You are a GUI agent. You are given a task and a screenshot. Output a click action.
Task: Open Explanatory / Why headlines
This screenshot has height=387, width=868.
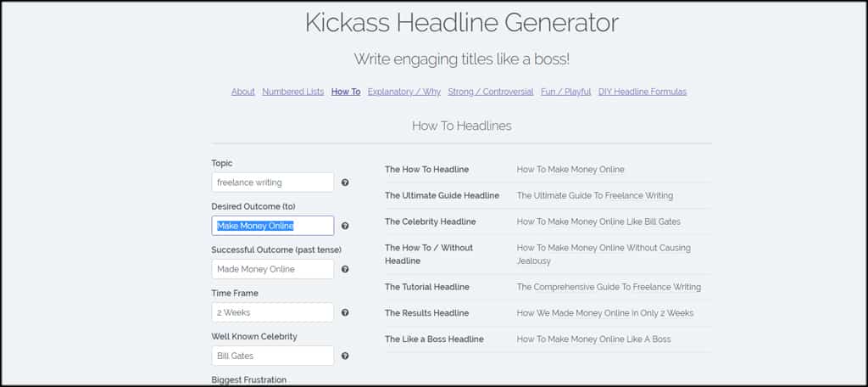click(404, 92)
